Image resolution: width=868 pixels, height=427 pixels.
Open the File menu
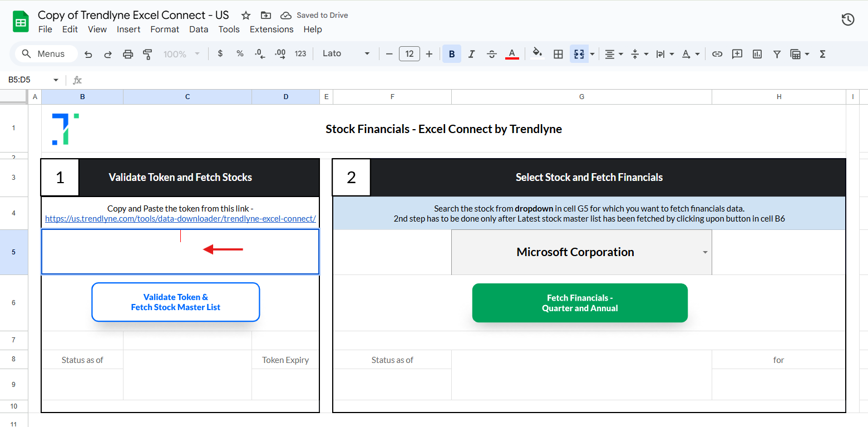tap(45, 30)
